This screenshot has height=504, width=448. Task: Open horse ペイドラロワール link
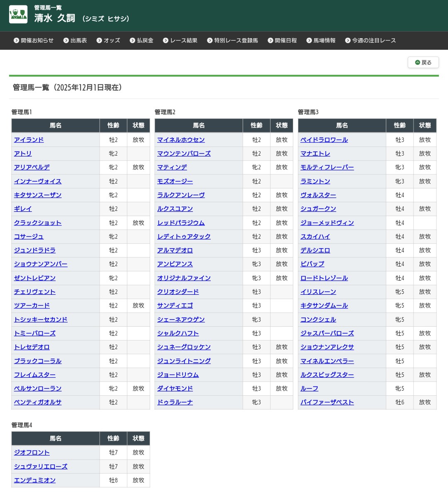point(324,140)
